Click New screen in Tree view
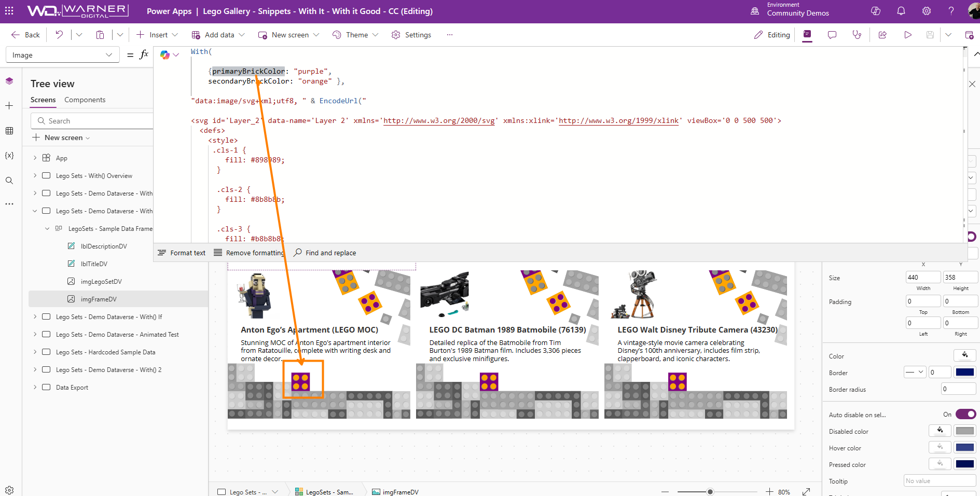980x496 pixels. coord(61,137)
